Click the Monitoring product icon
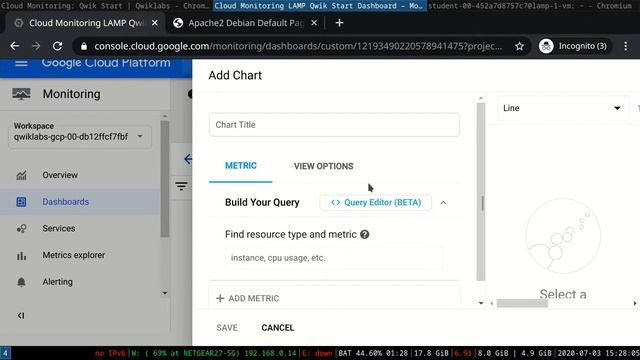 click(x=21, y=94)
